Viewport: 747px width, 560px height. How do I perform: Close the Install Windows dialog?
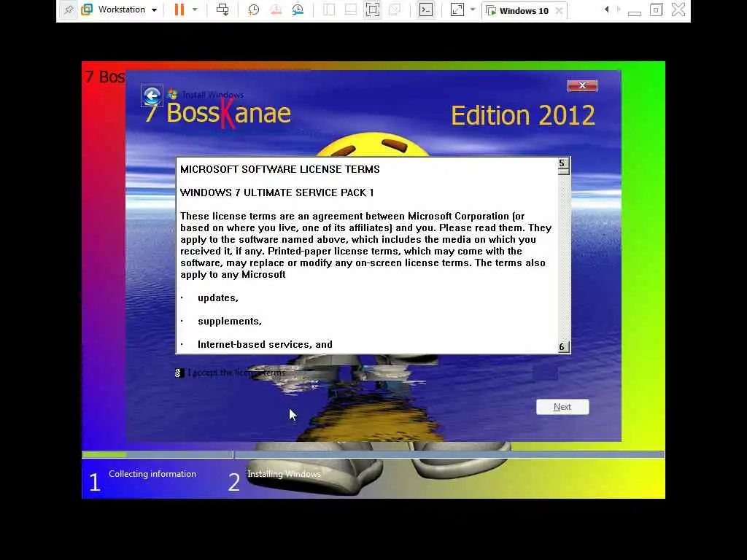point(582,85)
